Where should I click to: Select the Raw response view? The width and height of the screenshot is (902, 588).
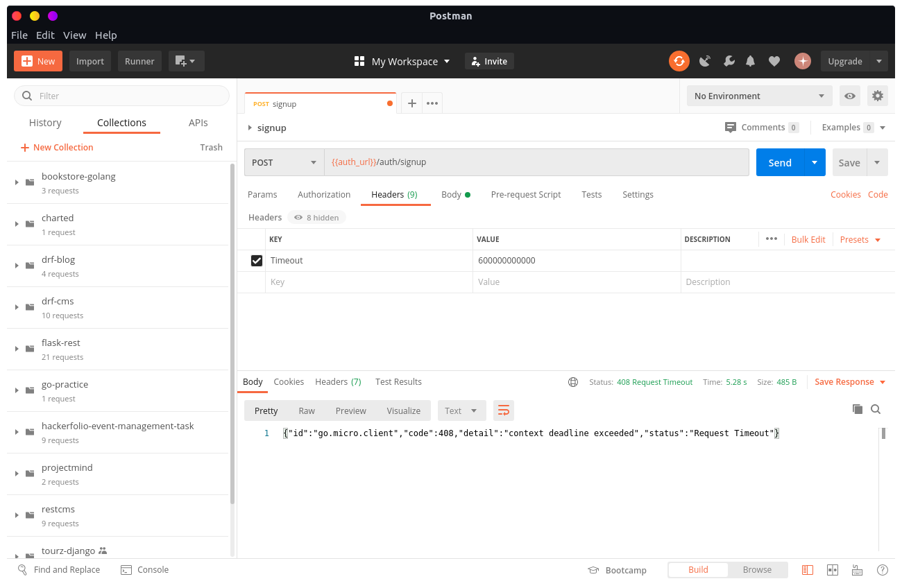click(307, 410)
